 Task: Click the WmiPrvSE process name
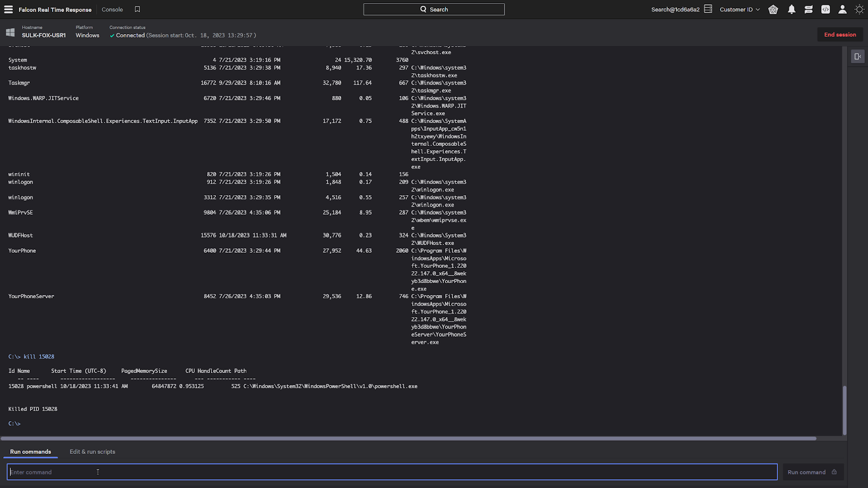coord(21,213)
